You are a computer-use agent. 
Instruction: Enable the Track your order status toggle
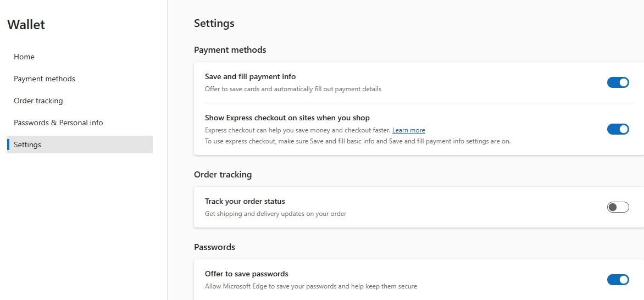coord(618,207)
